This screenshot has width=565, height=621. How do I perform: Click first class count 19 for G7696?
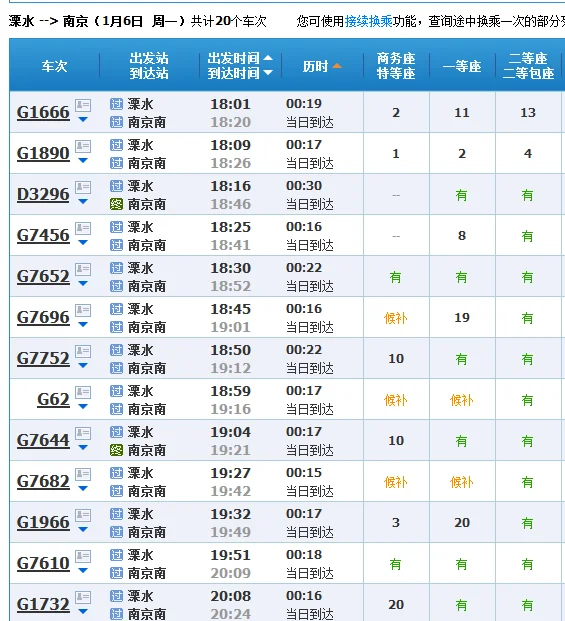462,317
